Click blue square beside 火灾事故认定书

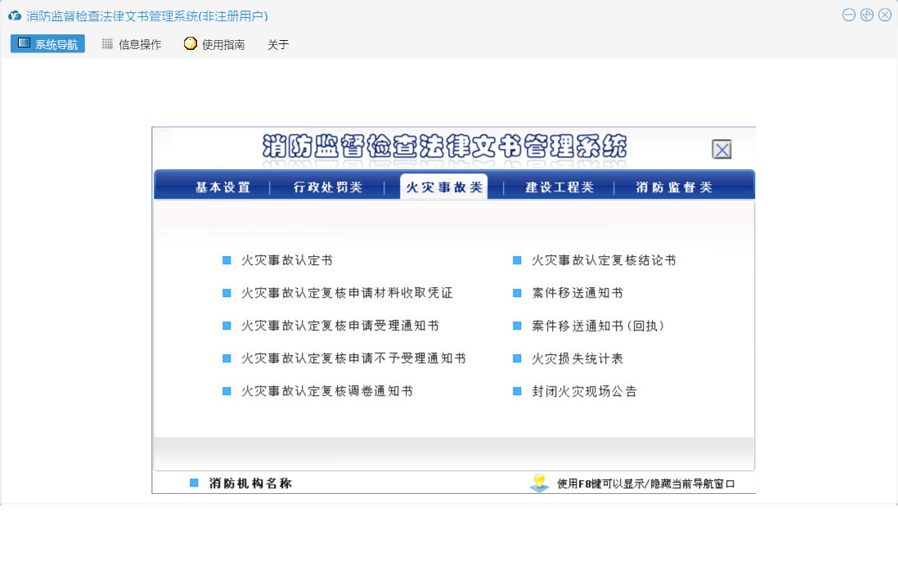(227, 261)
